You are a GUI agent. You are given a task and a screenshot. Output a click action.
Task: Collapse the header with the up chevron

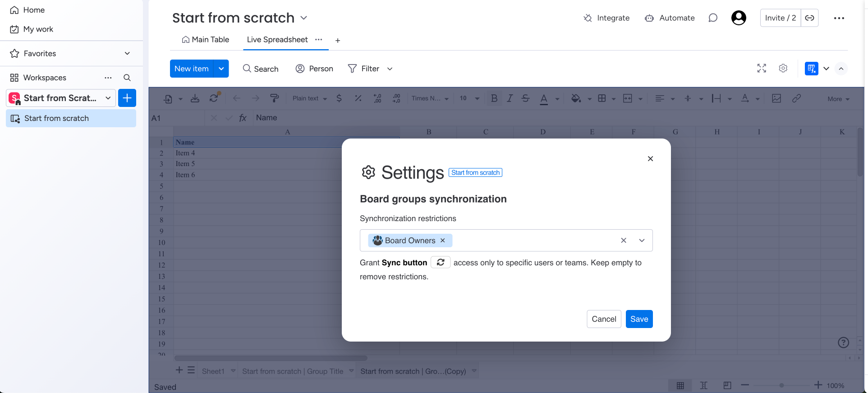point(841,69)
